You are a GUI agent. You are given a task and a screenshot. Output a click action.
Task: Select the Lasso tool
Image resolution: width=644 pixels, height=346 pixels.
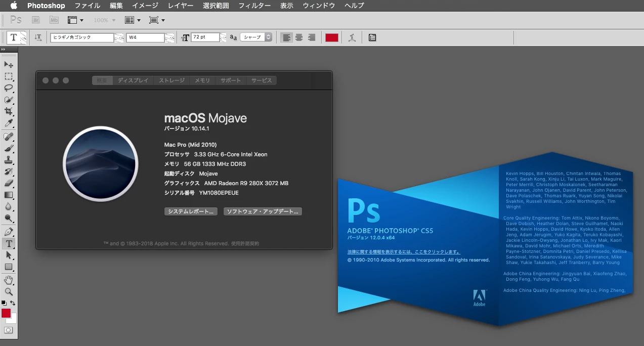(9, 89)
